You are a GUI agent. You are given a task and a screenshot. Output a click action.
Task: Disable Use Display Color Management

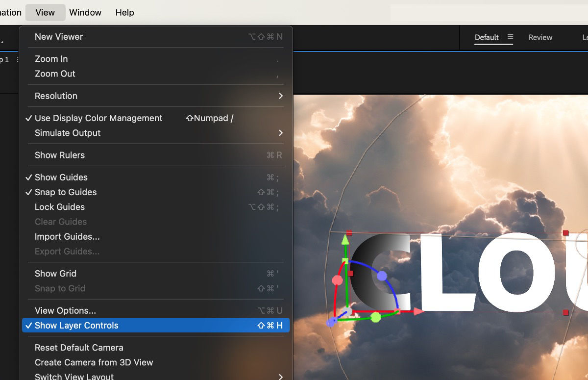pyautogui.click(x=98, y=118)
